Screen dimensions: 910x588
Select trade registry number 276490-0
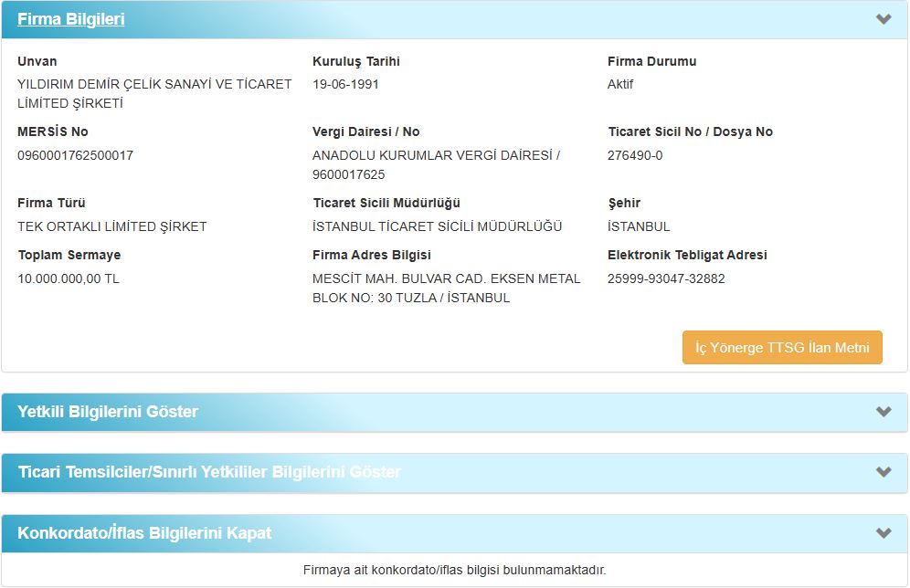pos(635,155)
